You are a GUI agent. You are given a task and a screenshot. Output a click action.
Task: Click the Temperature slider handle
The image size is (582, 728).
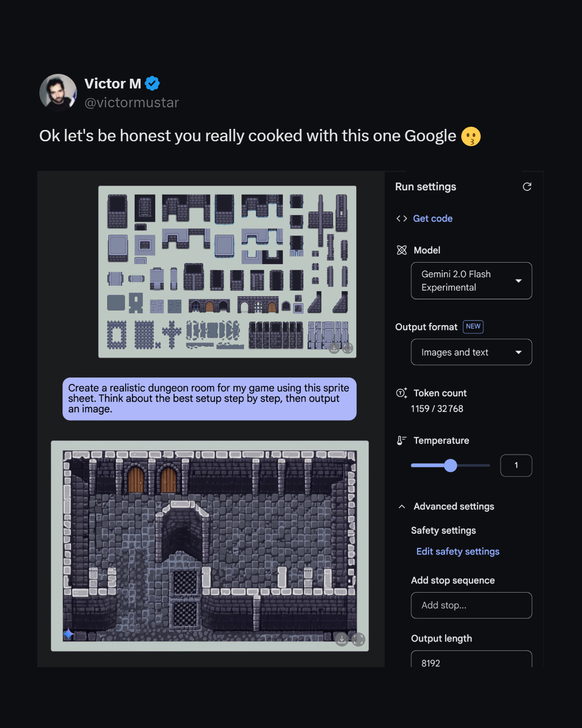coord(451,465)
